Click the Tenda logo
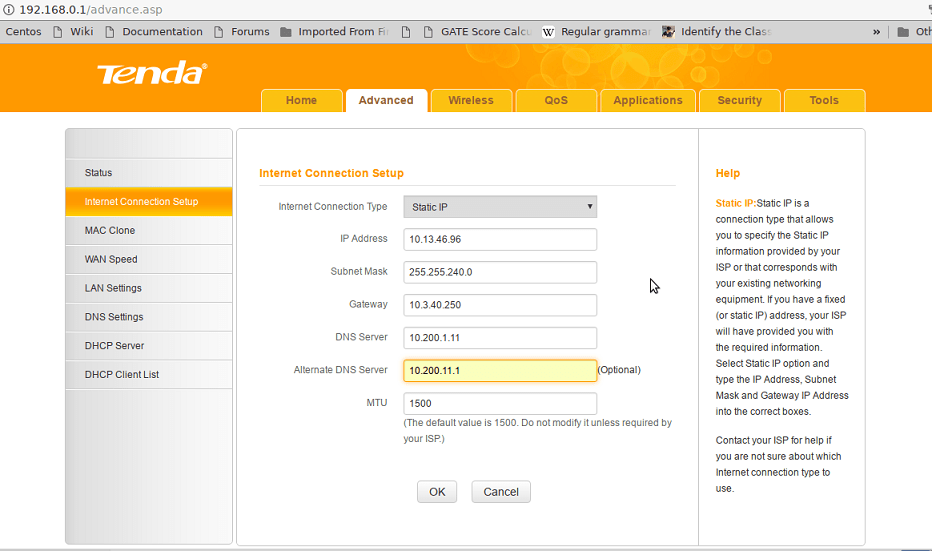The height and width of the screenshot is (551, 932). 152,73
